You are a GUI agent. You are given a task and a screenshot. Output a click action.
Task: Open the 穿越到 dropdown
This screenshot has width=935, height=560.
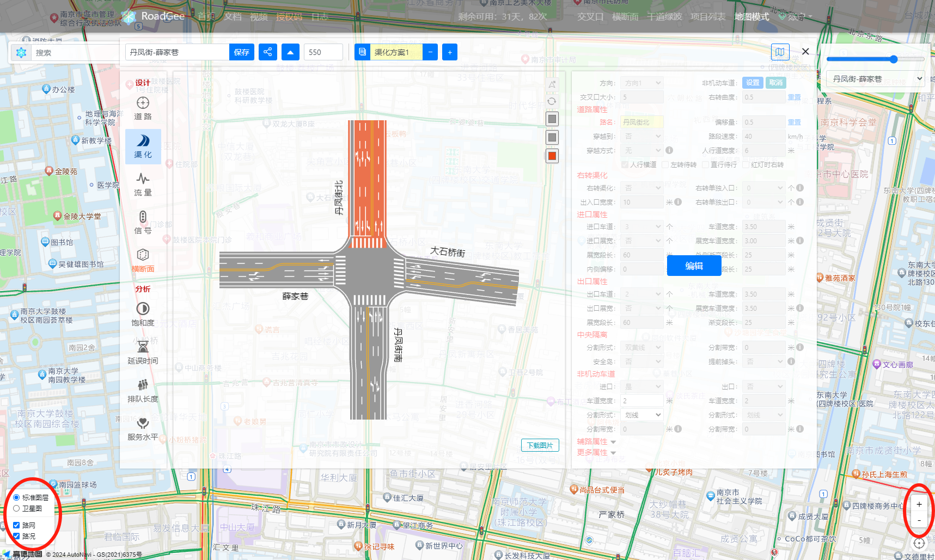[642, 137]
